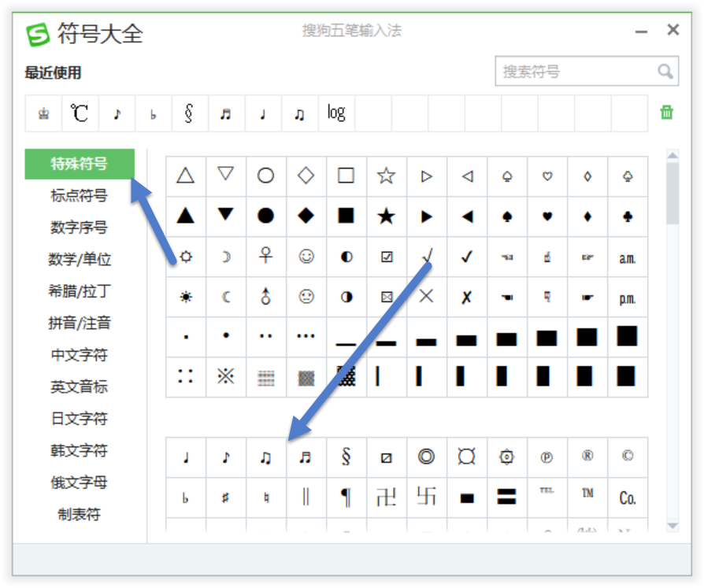Open the 拼音/注音 category
Viewport: 704px width, 588px height.
pyautogui.click(x=80, y=324)
